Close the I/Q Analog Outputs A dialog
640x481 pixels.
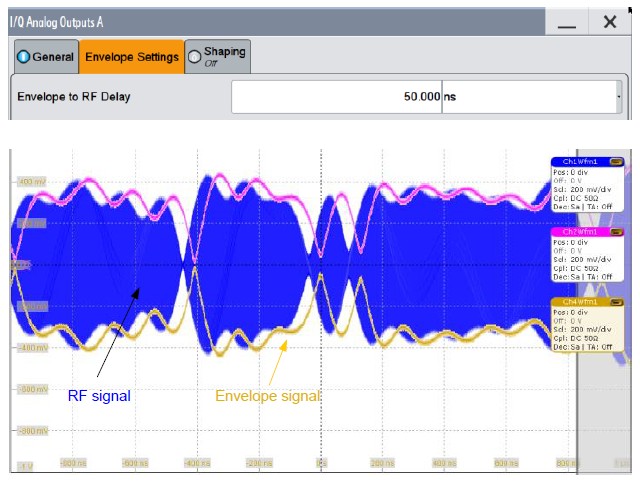pyautogui.click(x=609, y=21)
